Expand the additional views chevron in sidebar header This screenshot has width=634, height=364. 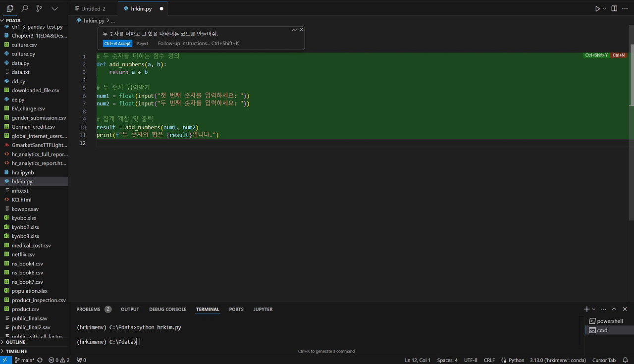(54, 8)
